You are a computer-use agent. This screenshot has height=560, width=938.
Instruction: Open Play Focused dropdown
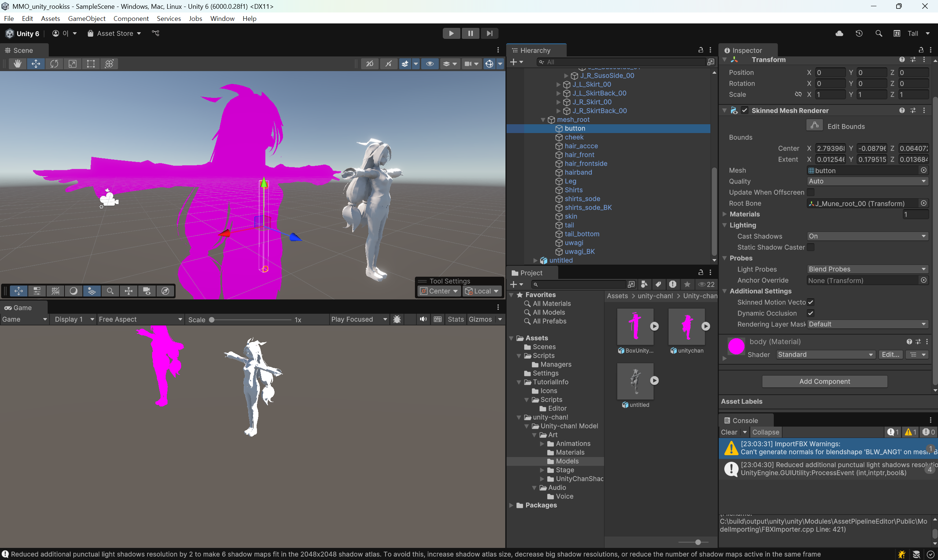point(359,319)
